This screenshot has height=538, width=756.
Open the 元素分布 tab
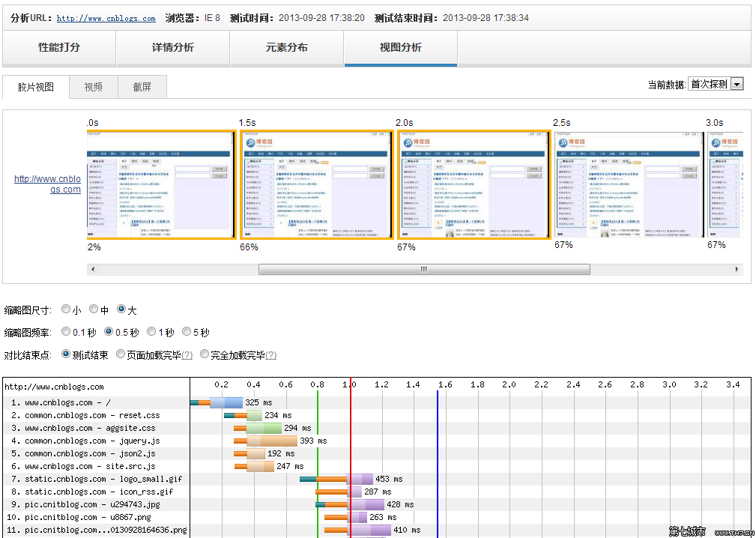[287, 48]
